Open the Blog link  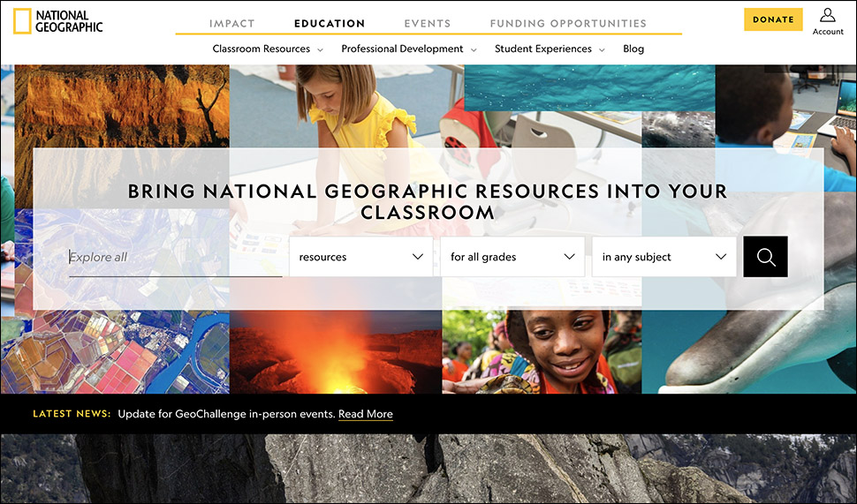pos(633,49)
